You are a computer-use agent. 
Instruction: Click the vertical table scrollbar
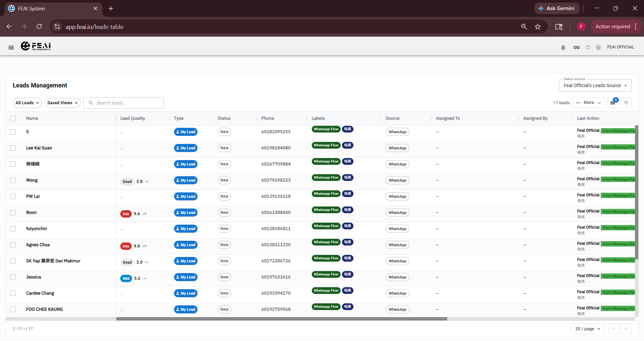pos(637,192)
